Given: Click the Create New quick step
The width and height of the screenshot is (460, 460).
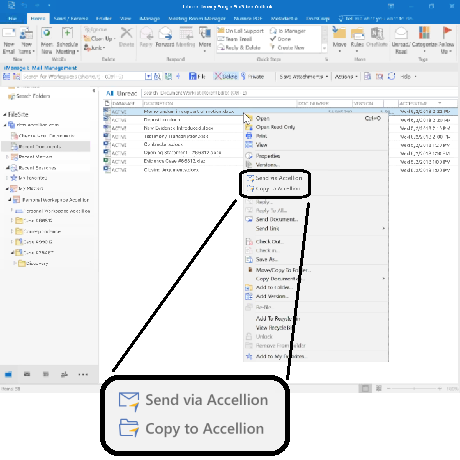Looking at the screenshot, I should point(287,48).
